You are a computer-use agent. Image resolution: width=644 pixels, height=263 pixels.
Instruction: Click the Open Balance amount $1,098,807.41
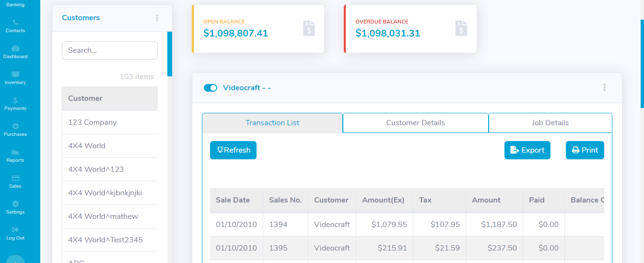point(235,33)
